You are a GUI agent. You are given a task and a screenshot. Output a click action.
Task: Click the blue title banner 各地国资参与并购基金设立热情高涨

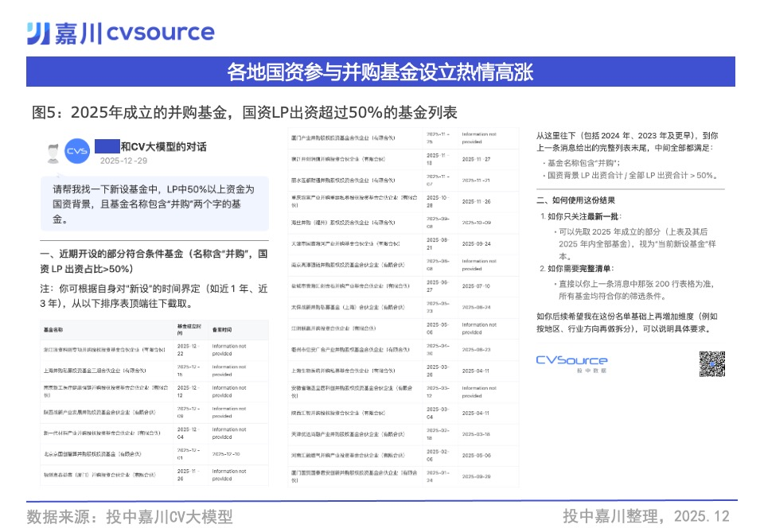380,72
